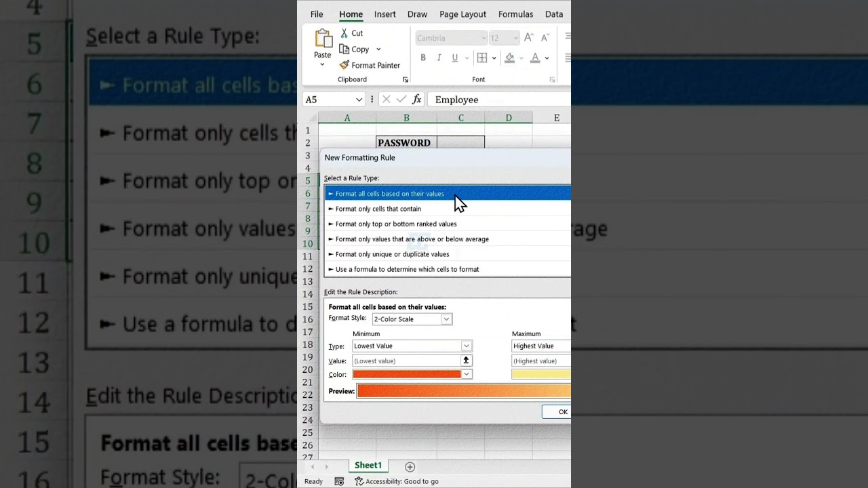Open Minimum Type Lowest Value dropdown
868x488 pixels.
pos(467,346)
